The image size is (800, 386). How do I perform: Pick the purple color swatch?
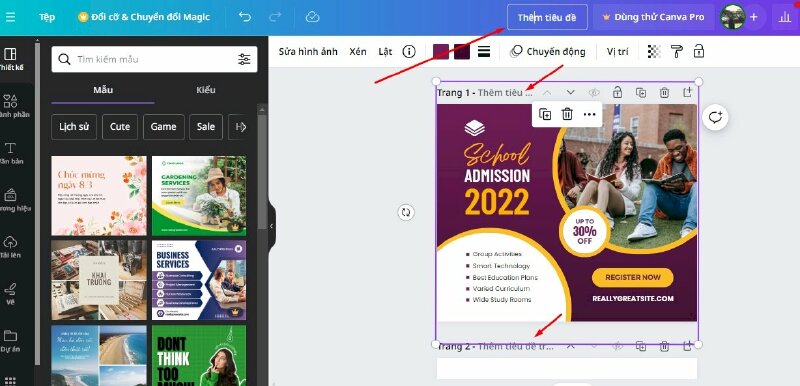(441, 52)
